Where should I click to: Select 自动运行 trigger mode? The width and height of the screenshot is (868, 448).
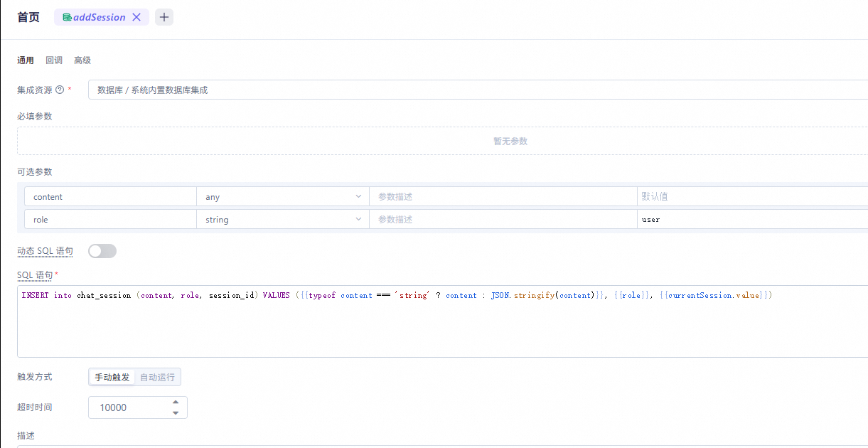(157, 377)
